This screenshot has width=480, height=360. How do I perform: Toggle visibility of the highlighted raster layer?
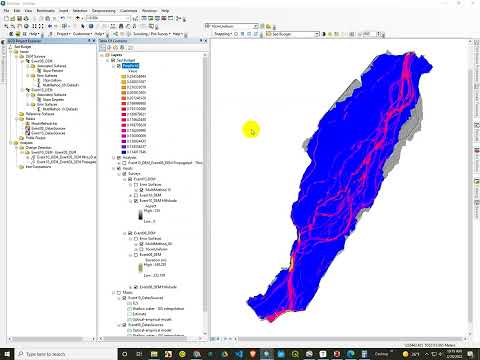point(119,66)
